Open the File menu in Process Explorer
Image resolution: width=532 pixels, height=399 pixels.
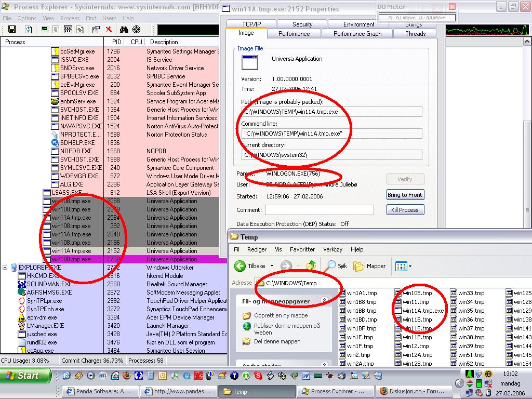(7, 18)
